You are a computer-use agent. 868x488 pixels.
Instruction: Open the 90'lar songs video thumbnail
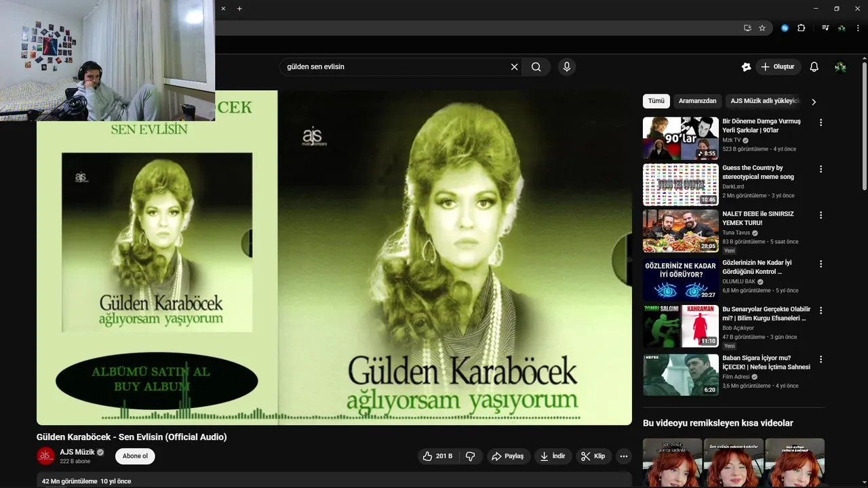(681, 138)
